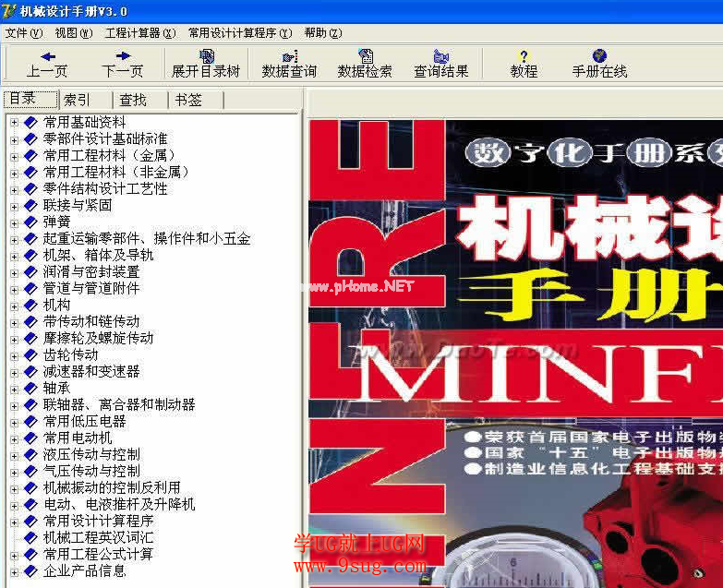Image resolution: width=723 pixels, height=588 pixels.
Task: Click the 展开目录树 toolbar icon
Action: tap(206, 64)
